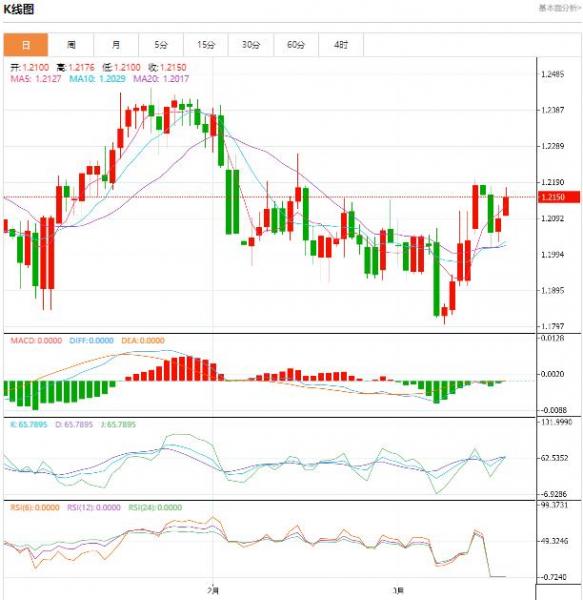The width and height of the screenshot is (583, 600).
Task: Open the 5分 timeframe tab
Action: coord(161,45)
